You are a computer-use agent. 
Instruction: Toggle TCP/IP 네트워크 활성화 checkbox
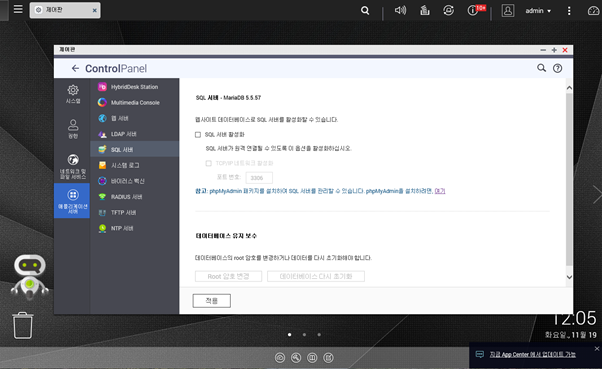click(x=208, y=163)
